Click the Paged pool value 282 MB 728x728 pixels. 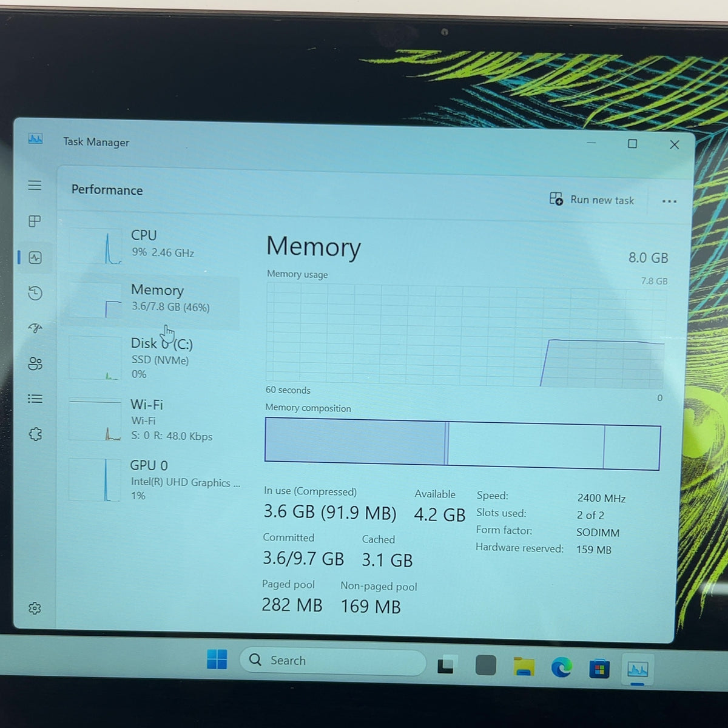click(292, 605)
